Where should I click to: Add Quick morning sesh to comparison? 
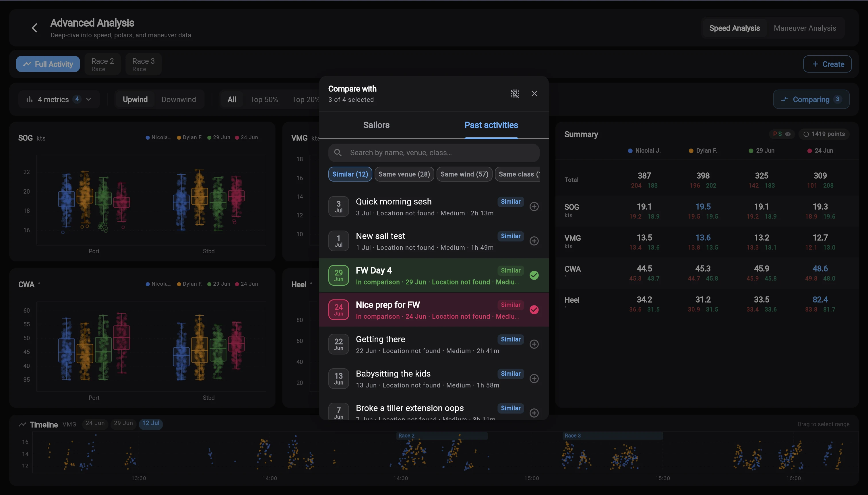pyautogui.click(x=534, y=206)
